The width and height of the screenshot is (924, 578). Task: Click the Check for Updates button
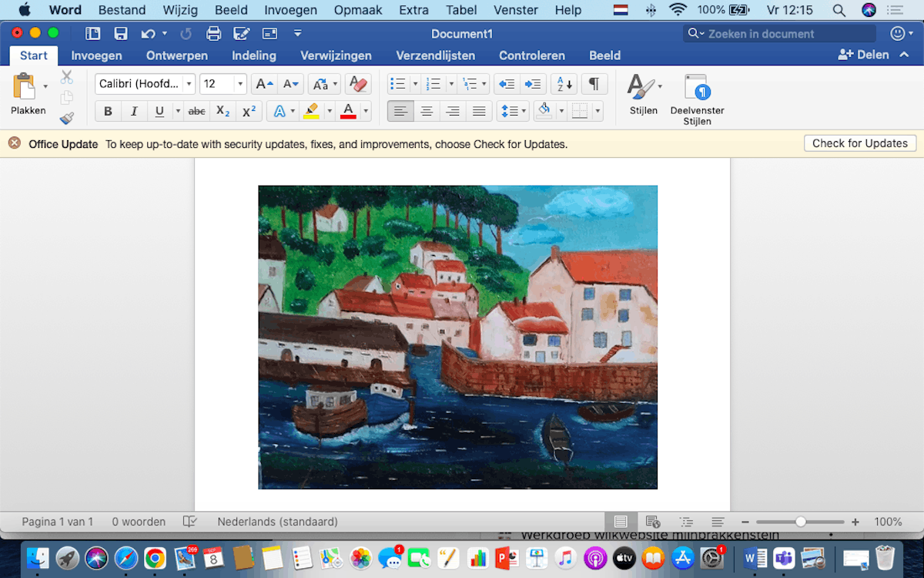tap(859, 143)
